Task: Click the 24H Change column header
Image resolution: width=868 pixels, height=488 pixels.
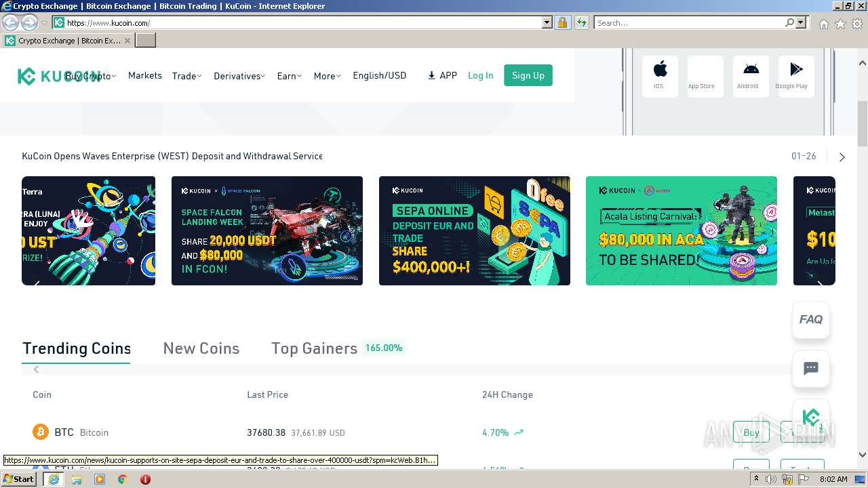Action: (507, 394)
